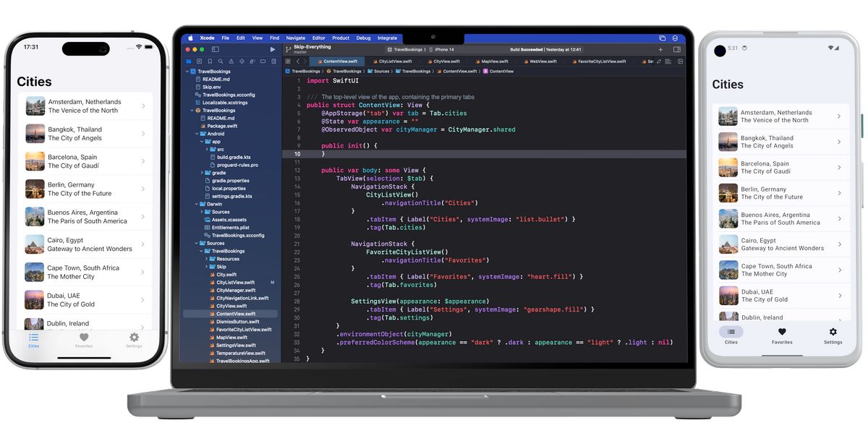Switch to the MapView.swift tab

click(x=491, y=61)
